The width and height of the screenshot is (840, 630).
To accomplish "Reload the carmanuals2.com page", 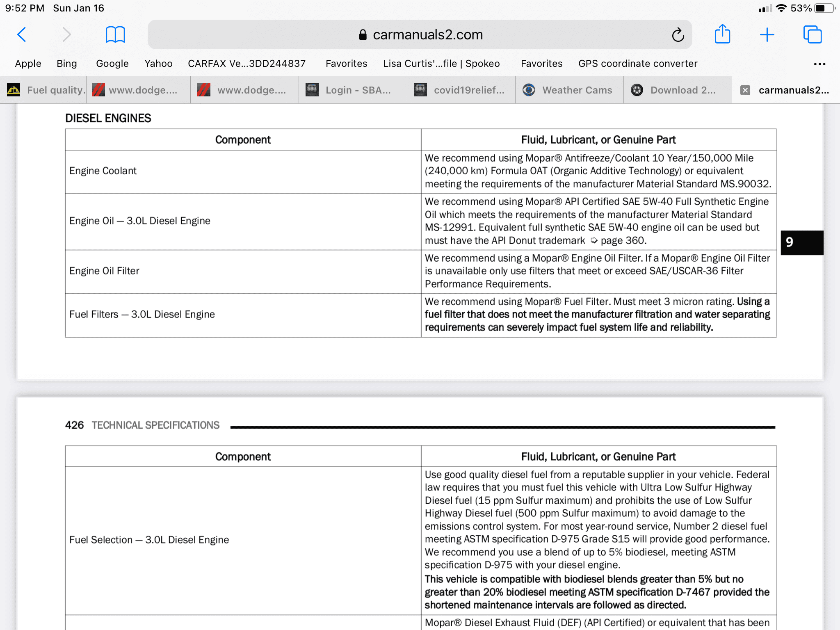I will click(x=678, y=35).
